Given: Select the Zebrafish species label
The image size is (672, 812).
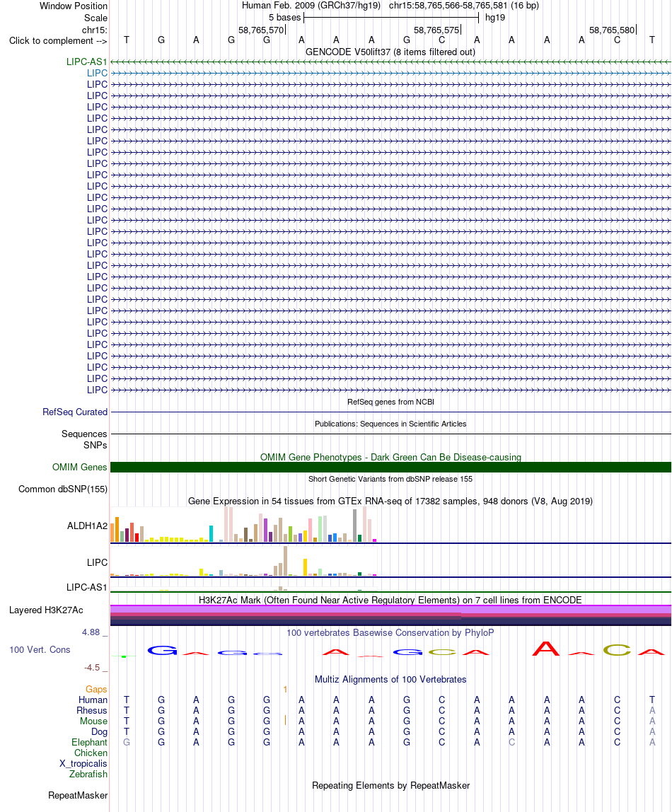Looking at the screenshot, I should (88, 775).
